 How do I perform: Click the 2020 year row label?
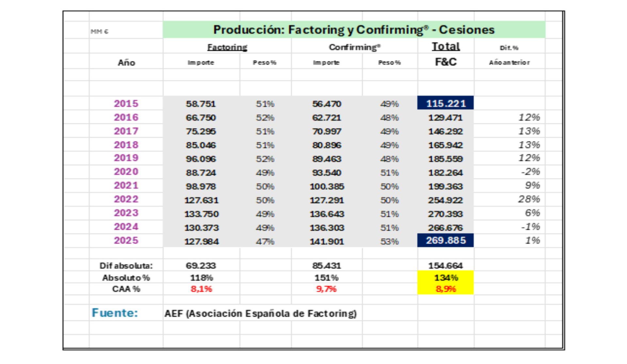[126, 172]
